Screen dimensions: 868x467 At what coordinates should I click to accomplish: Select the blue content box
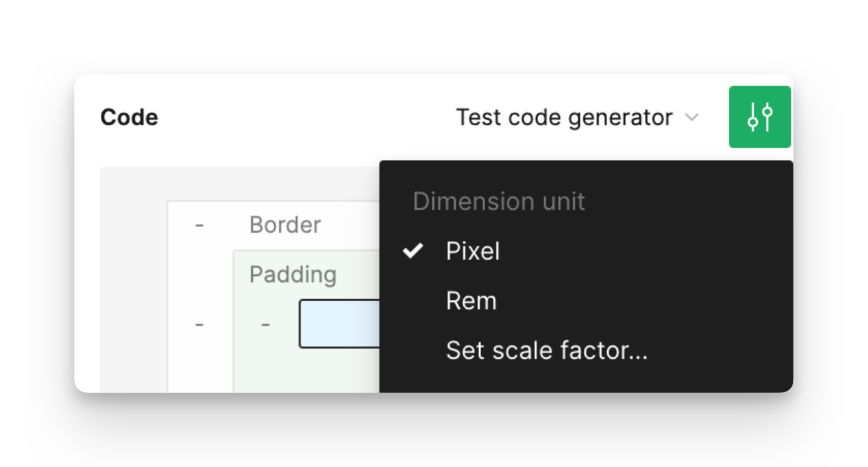(340, 324)
